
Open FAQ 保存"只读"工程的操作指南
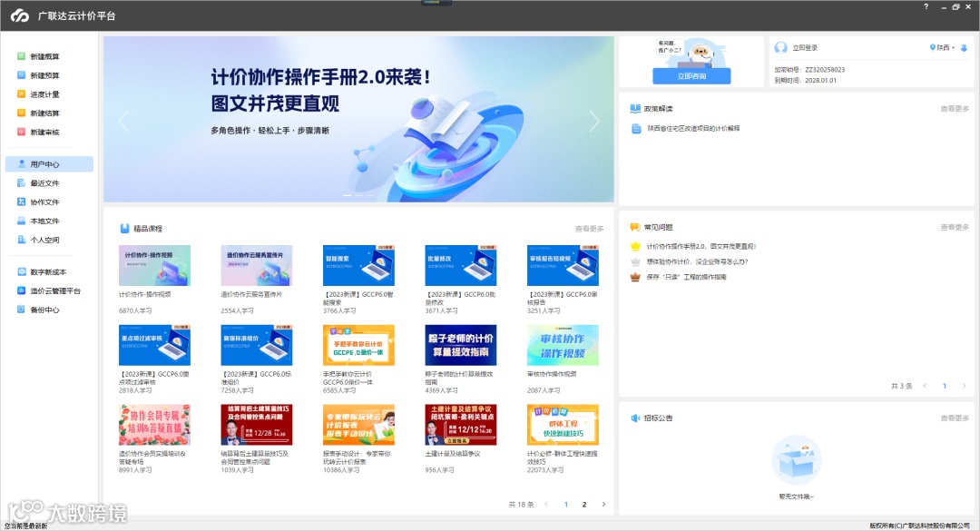(686, 277)
